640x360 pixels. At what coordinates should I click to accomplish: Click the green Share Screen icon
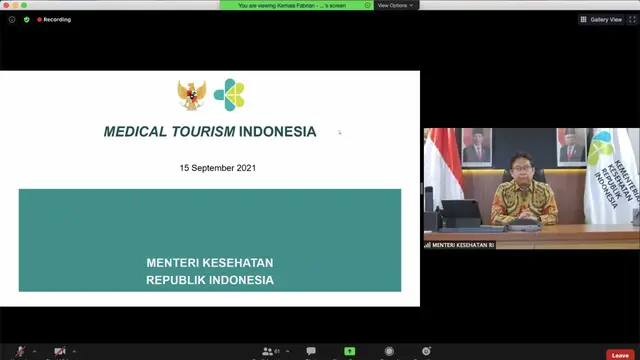pyautogui.click(x=349, y=351)
